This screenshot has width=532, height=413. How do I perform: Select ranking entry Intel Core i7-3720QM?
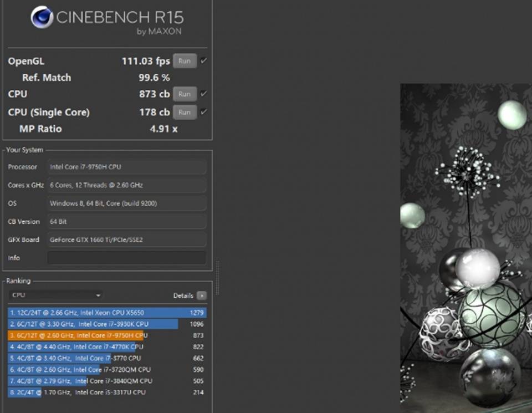pyautogui.click(x=107, y=370)
